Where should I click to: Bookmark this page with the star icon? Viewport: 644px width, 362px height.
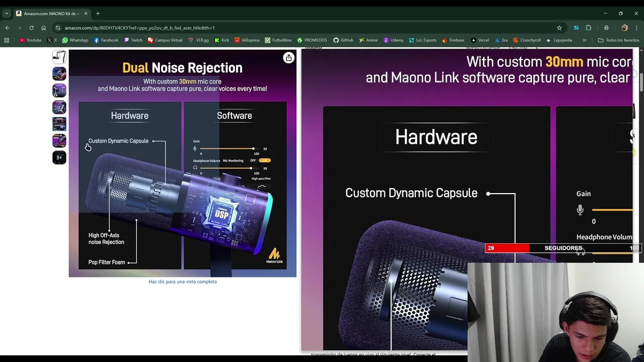(x=559, y=28)
